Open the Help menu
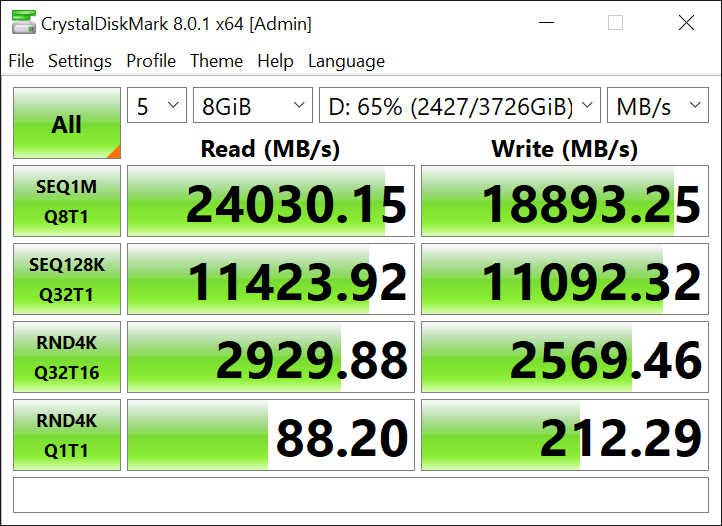The image size is (722, 526). coord(275,61)
